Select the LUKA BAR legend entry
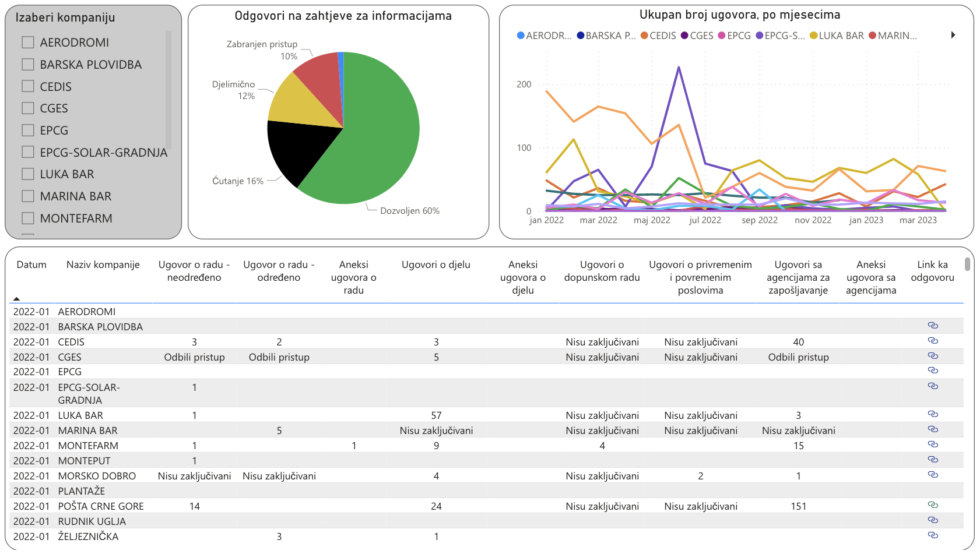980x554 pixels. 837,36
